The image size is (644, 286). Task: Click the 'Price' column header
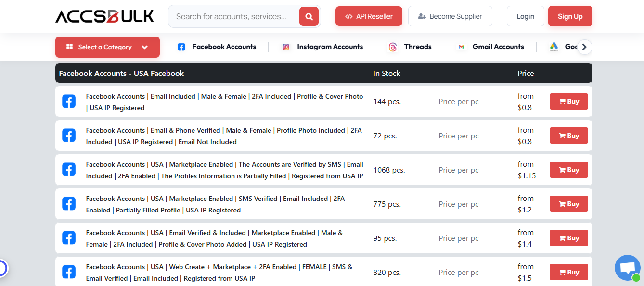(x=526, y=73)
